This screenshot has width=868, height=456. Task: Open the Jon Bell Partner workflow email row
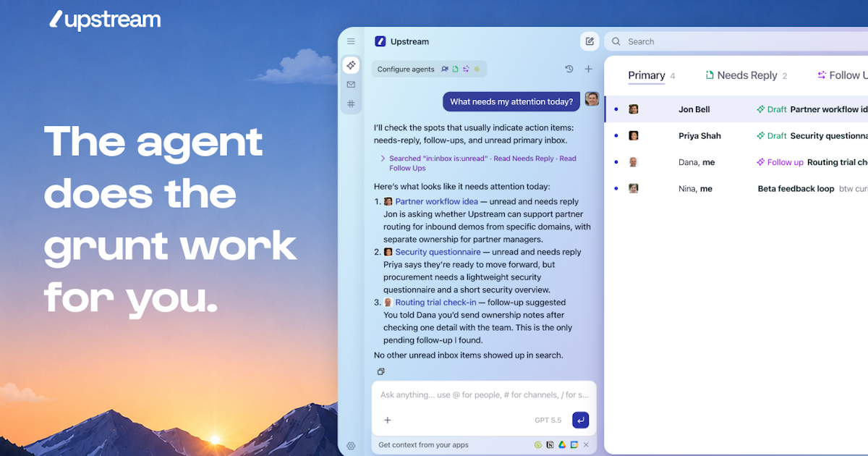[736, 109]
